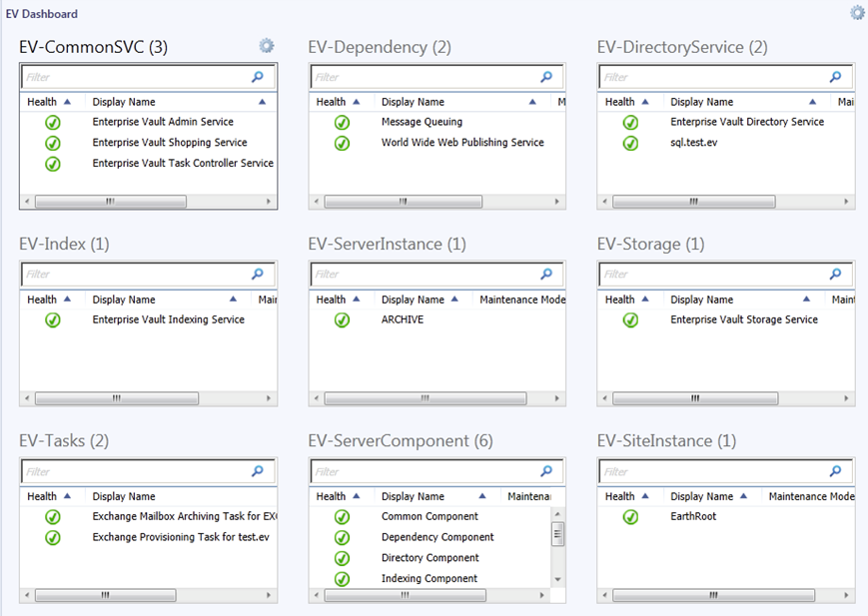The height and width of the screenshot is (616, 868).
Task: Sort EV-CommonSVC by Display Name column
Action: [181, 102]
